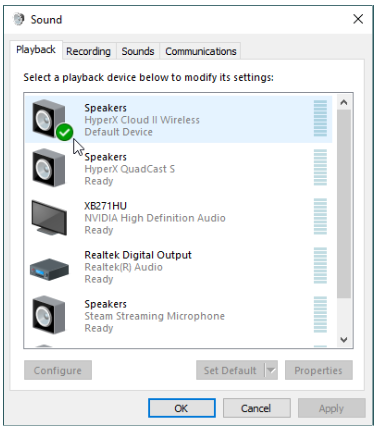Viewport: 374px width, 430px height.
Task: Click the OK button
Action: click(x=182, y=408)
